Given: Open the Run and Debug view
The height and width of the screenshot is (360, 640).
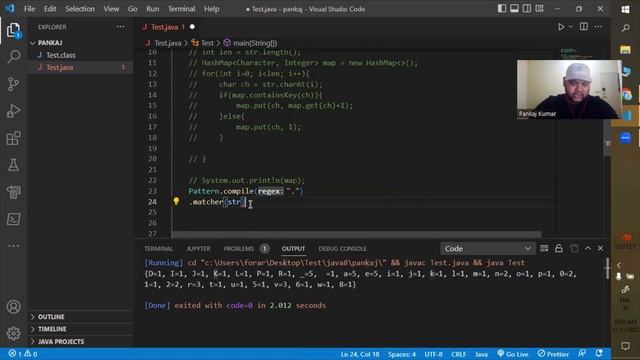Looking at the screenshot, I should [13, 111].
